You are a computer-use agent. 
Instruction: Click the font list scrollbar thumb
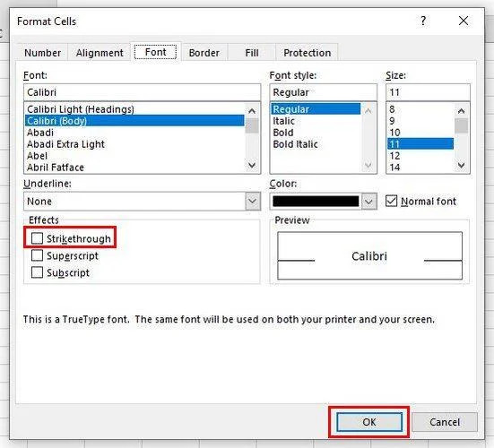point(252,126)
